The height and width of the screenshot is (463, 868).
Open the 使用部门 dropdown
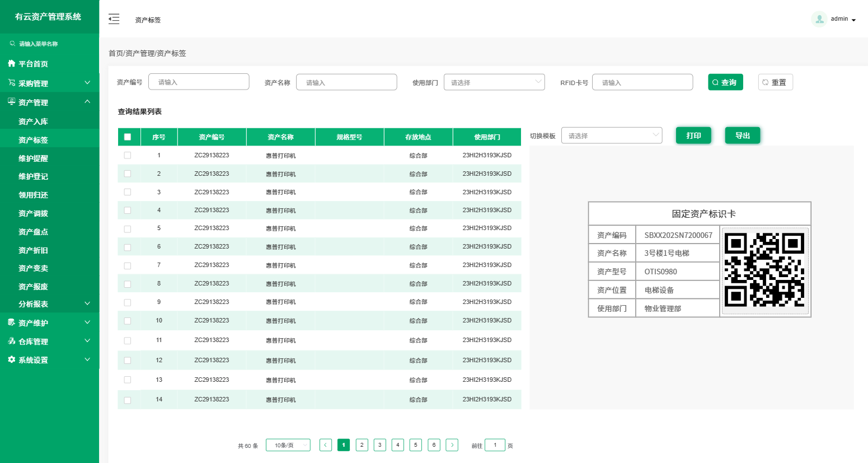[x=494, y=82]
